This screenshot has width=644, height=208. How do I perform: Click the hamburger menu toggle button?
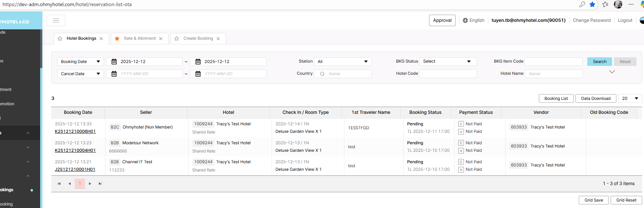(56, 20)
